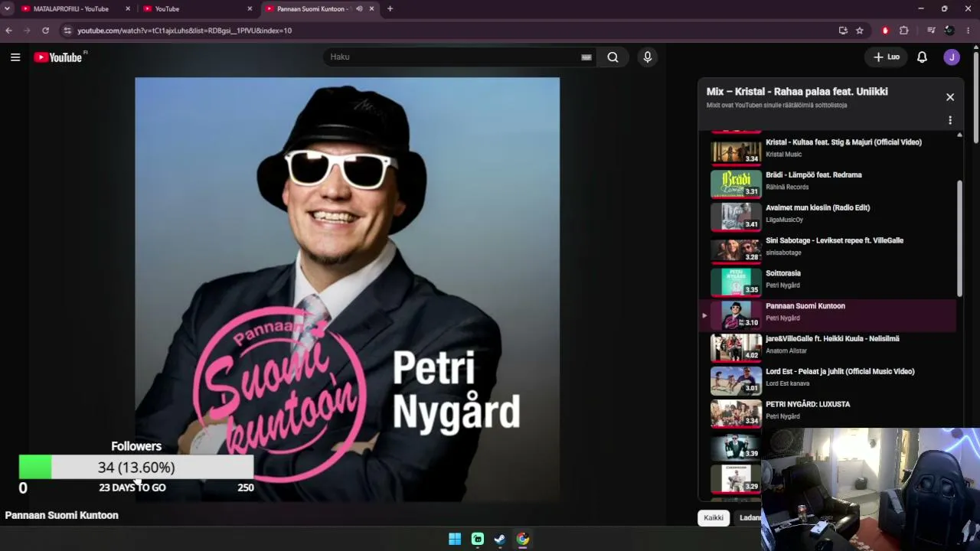Go back in browser history
Image resolution: width=980 pixels, height=551 pixels.
click(x=8, y=31)
